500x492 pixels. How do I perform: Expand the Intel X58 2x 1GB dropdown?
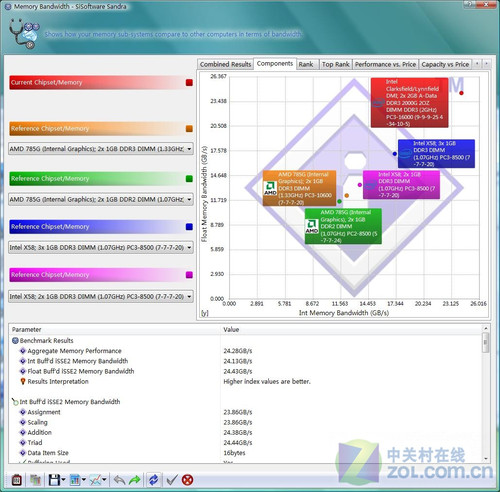[x=101, y=296]
